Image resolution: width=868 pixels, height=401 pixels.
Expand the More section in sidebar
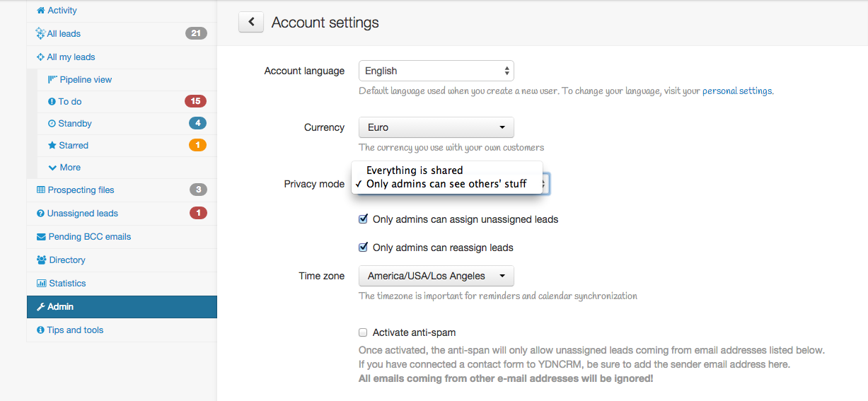(69, 168)
